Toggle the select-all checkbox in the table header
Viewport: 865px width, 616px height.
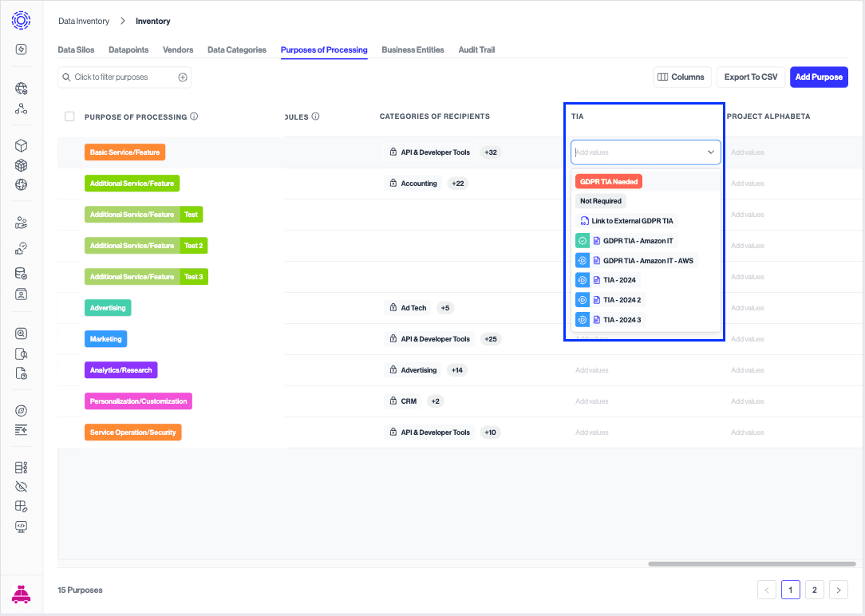point(69,116)
